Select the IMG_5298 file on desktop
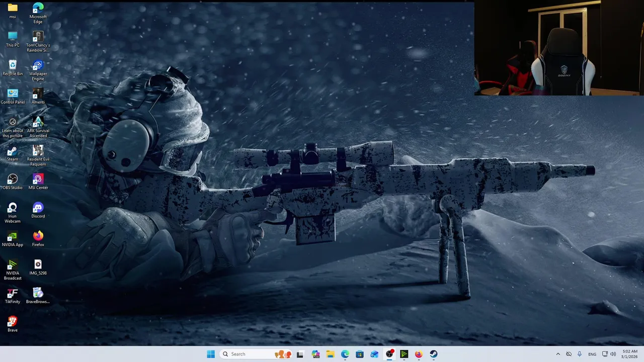Screen dimensions: 644x362 [x=38, y=267]
